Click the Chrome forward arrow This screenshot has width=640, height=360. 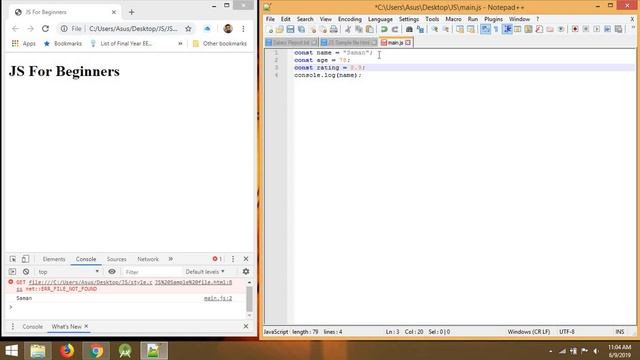(x=30, y=29)
